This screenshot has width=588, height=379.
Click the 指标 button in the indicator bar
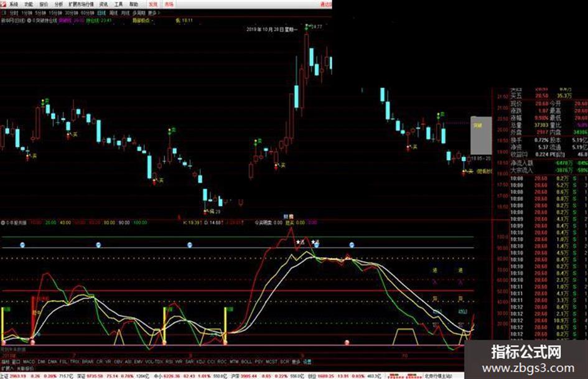tap(5, 362)
